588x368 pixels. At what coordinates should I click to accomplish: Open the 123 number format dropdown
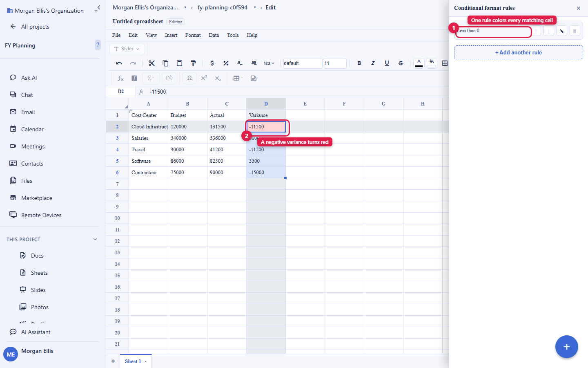[x=269, y=63]
